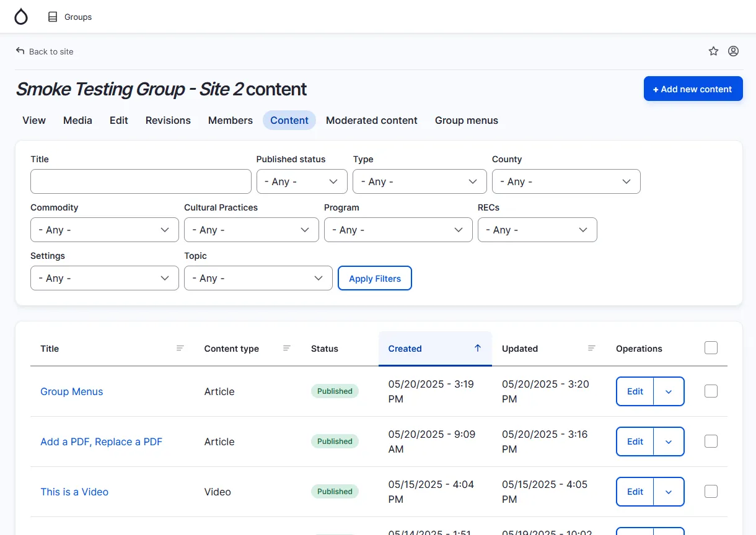Click the 05/20/2025 - 9:09 AM created date

(x=432, y=441)
